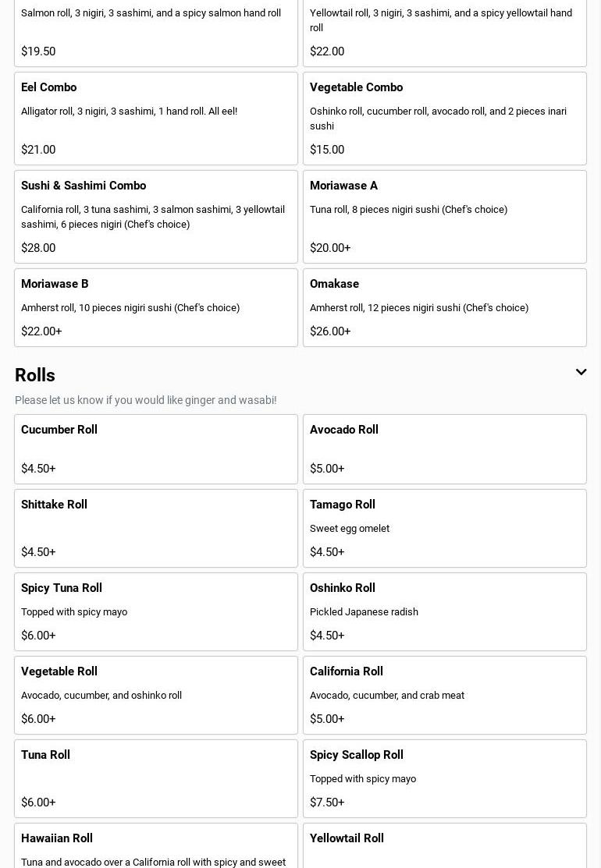Choose the Tamago Roll item
The height and width of the screenshot is (868, 601).
coord(445,528)
